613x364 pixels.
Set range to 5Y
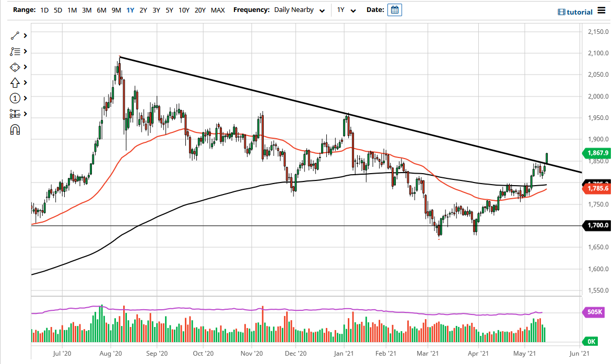click(169, 10)
